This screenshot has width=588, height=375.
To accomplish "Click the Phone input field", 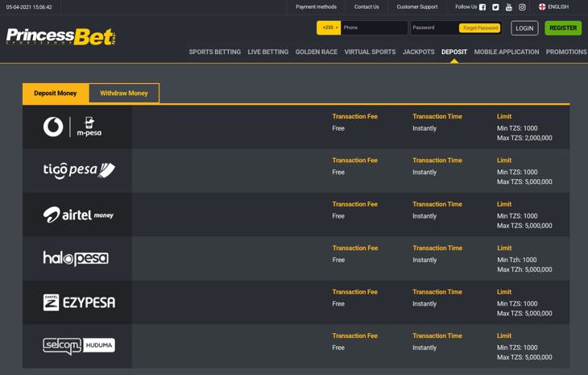I will [x=374, y=27].
